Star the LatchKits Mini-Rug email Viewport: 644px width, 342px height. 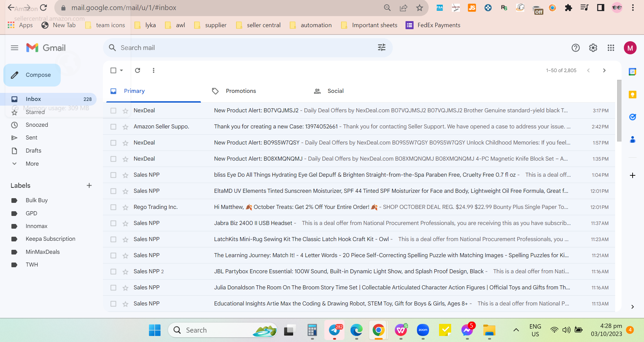125,239
